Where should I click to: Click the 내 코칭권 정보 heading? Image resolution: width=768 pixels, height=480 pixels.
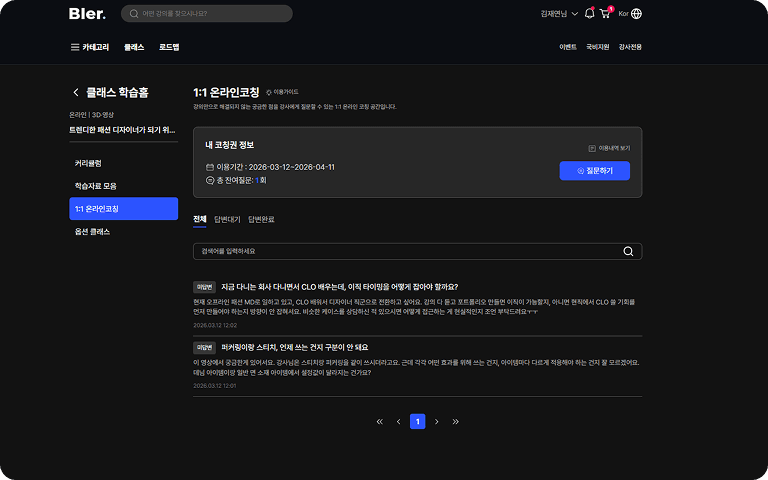230,145
